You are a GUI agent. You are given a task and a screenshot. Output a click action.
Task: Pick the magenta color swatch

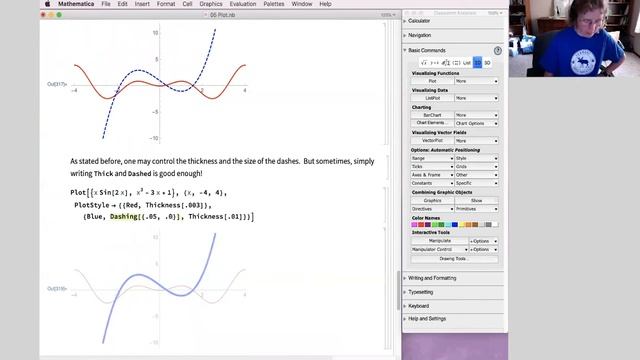[x=414, y=224]
